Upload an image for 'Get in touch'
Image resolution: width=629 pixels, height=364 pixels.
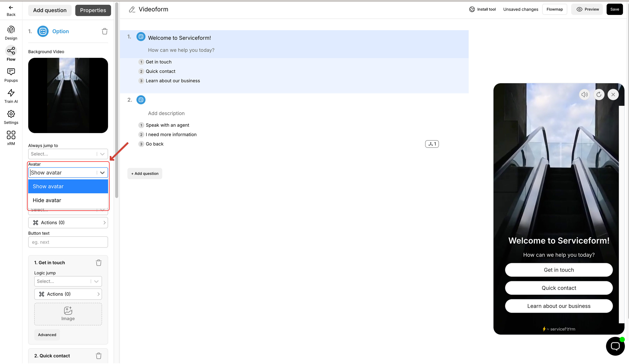click(68, 314)
